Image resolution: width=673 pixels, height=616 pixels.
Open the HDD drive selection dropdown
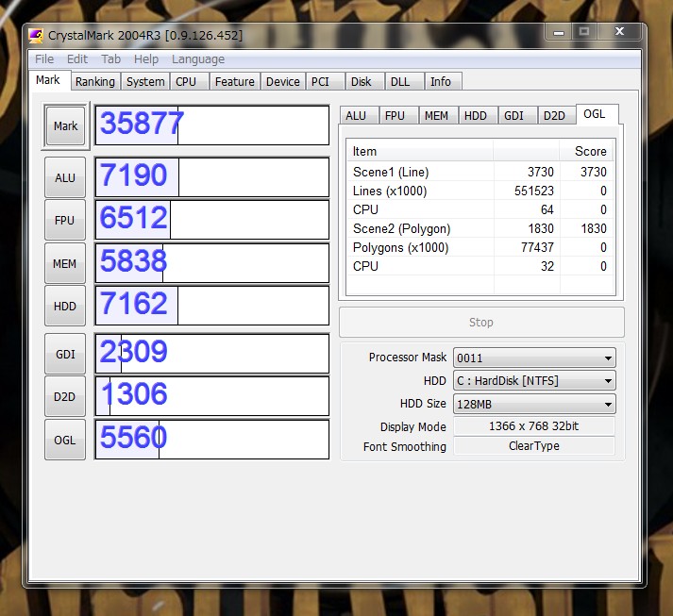(x=534, y=380)
